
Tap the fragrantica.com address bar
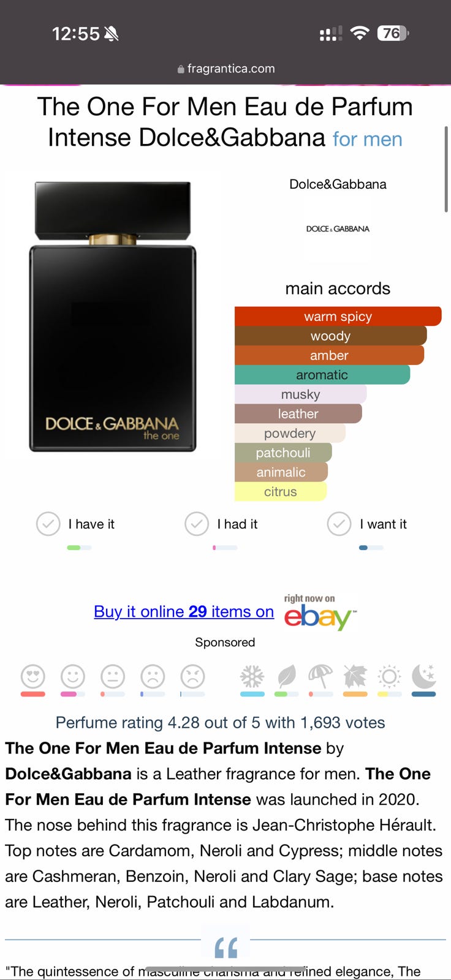point(225,69)
